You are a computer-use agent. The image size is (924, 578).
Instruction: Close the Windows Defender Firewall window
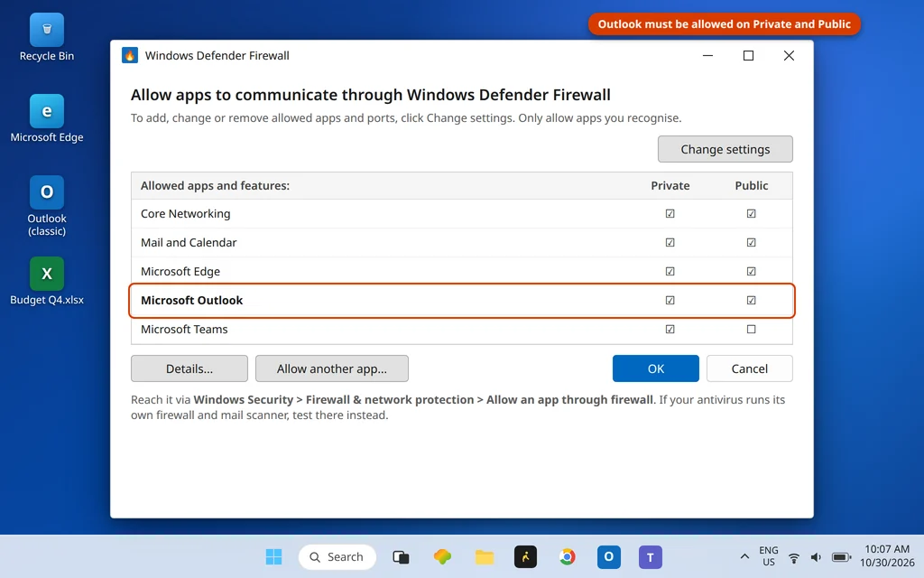789,55
